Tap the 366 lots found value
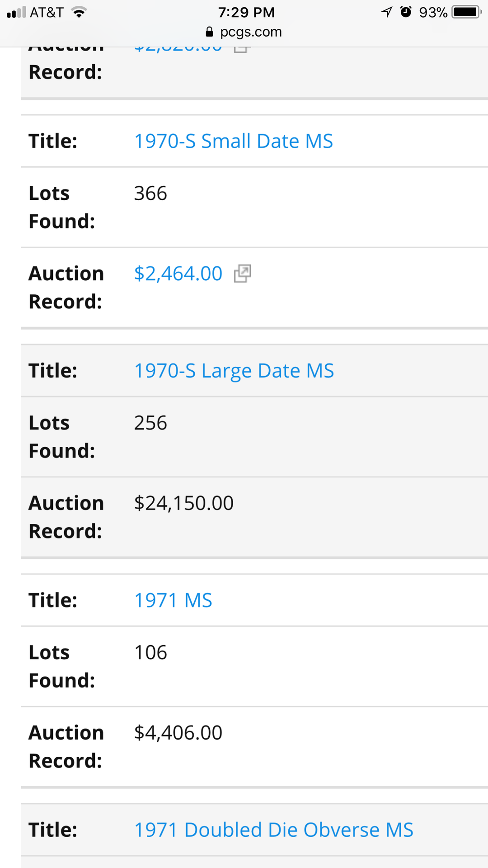The image size is (488, 868). tap(150, 193)
